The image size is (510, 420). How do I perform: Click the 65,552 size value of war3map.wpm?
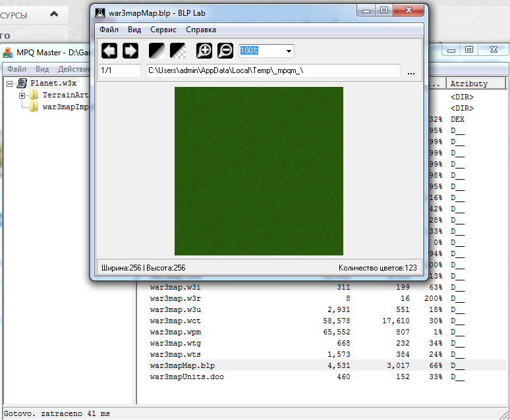point(337,332)
